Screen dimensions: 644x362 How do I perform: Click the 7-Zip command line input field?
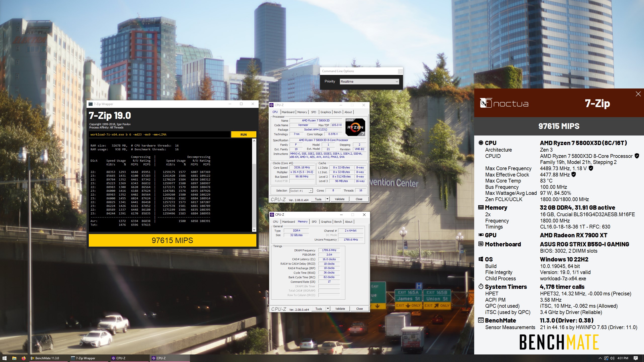[159, 134]
